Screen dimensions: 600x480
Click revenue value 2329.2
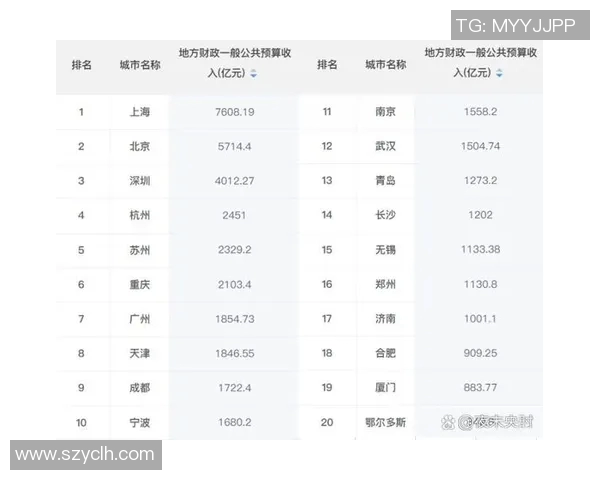235,250
